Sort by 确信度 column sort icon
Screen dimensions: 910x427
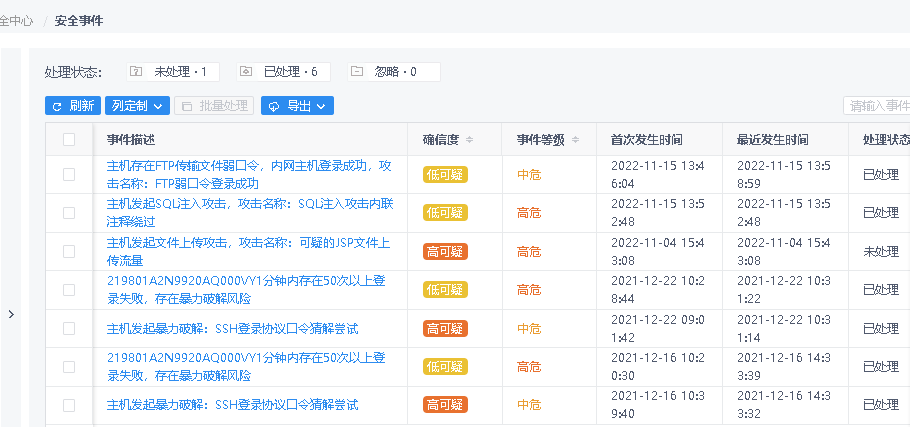pos(470,140)
